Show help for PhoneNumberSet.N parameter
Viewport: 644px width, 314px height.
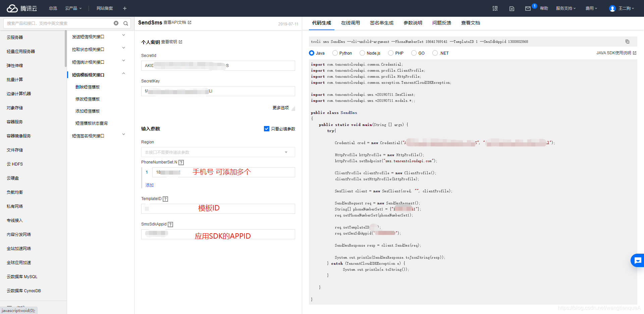181,163
